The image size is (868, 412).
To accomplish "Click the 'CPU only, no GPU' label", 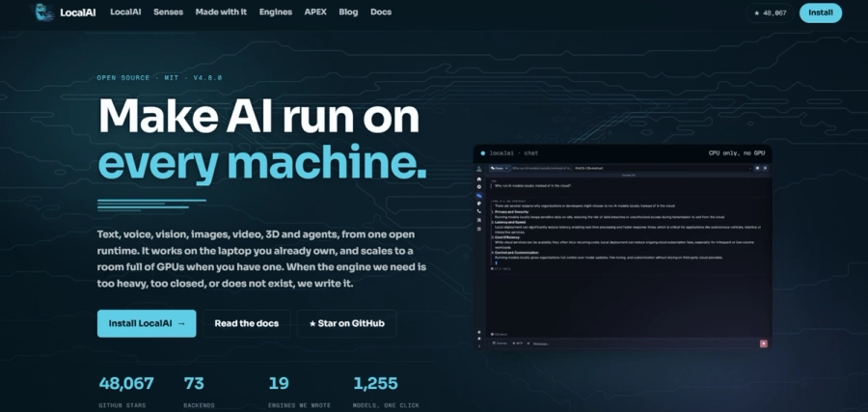I will [737, 152].
